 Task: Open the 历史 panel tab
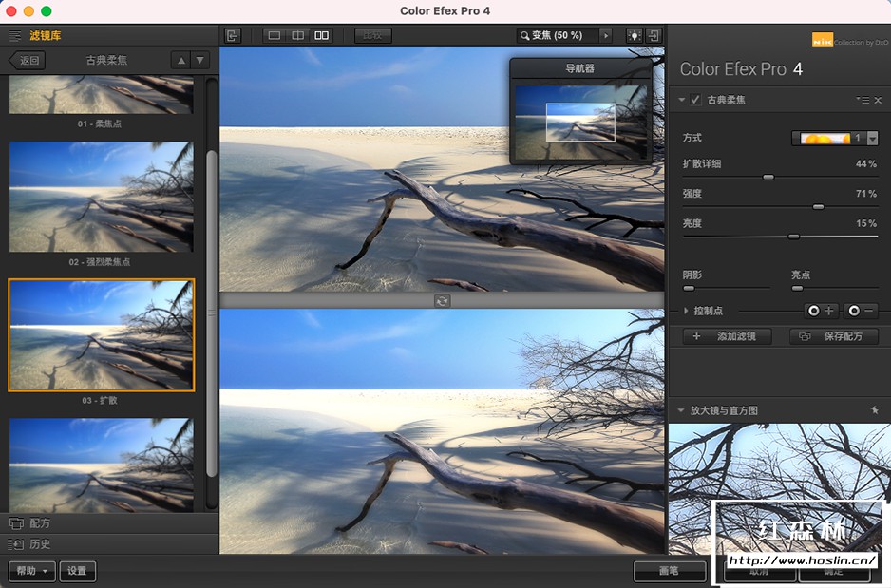pyautogui.click(x=109, y=544)
